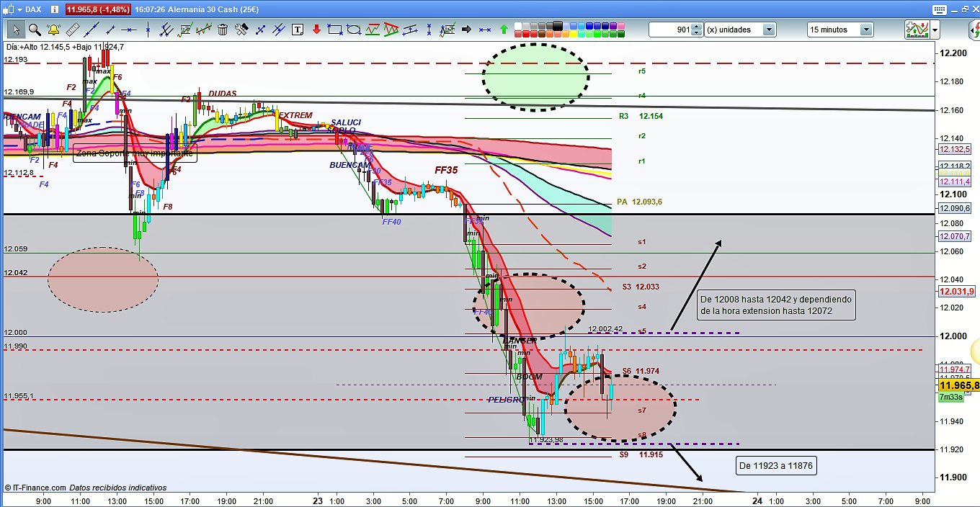Click the 901 units input field
Screen dimensions: 980x507
coord(669,30)
